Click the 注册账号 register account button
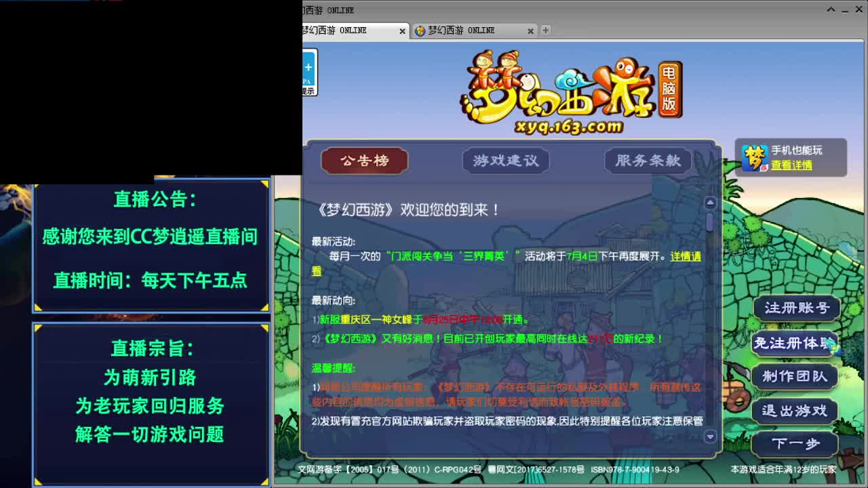The width and height of the screenshot is (868, 488). (x=797, y=308)
